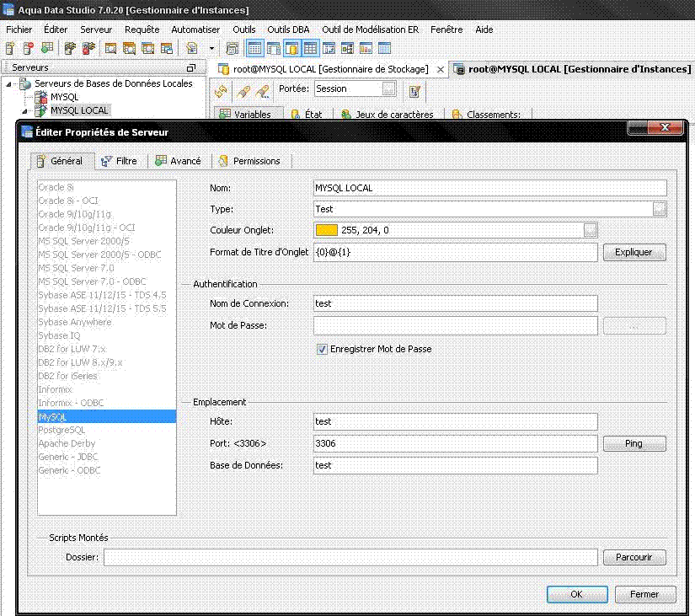Close the Gestionnaire de Stockage tab
Viewport: 695px width, 616px height.
pos(440,70)
